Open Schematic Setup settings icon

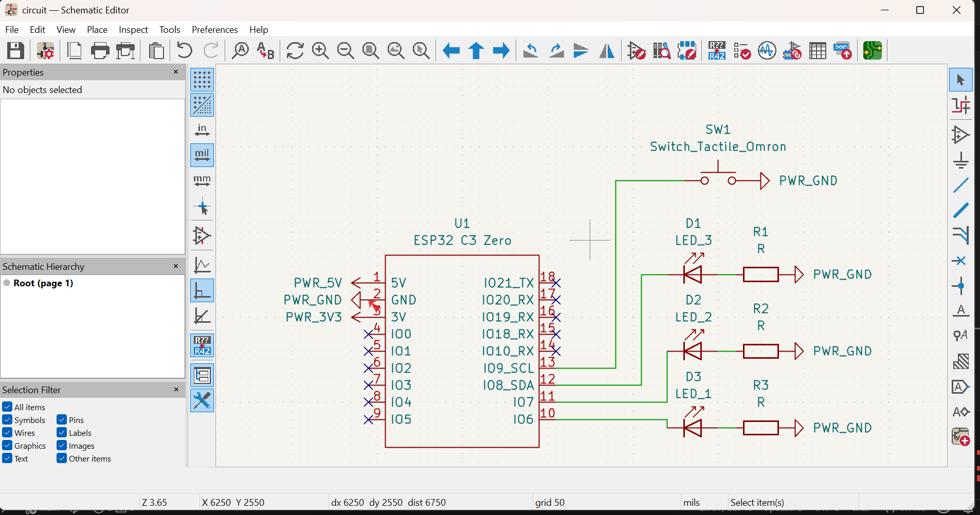coord(46,51)
